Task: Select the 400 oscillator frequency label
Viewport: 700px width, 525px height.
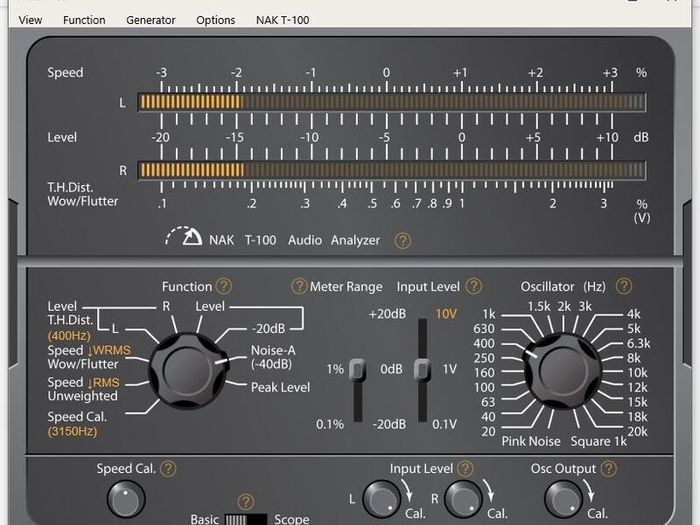Action: tap(484, 343)
